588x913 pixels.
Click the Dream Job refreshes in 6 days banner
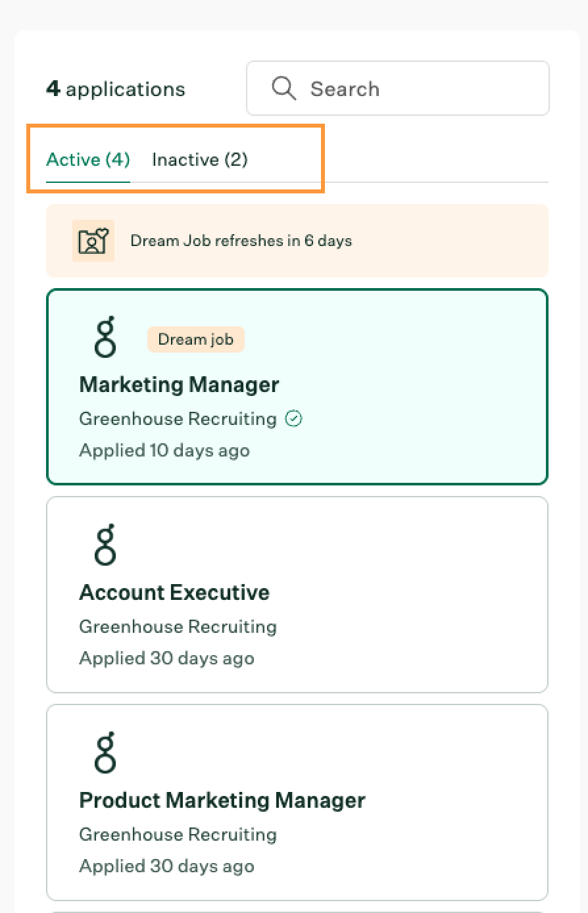tap(297, 241)
